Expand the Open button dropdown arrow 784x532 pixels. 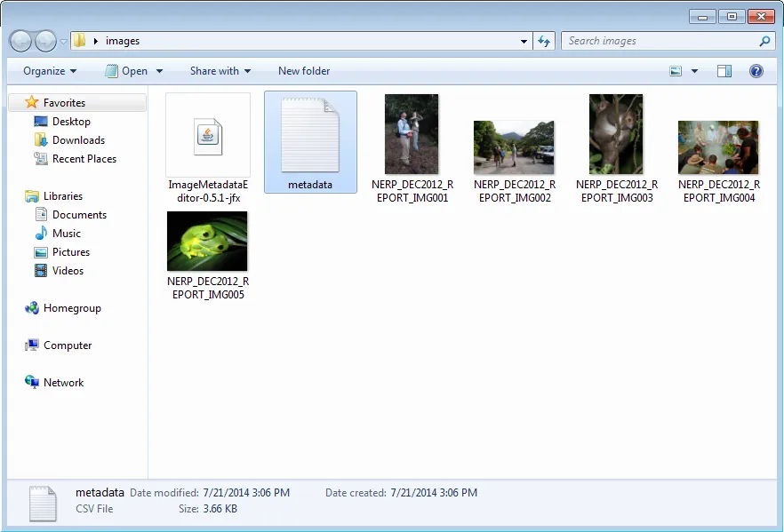(x=159, y=71)
